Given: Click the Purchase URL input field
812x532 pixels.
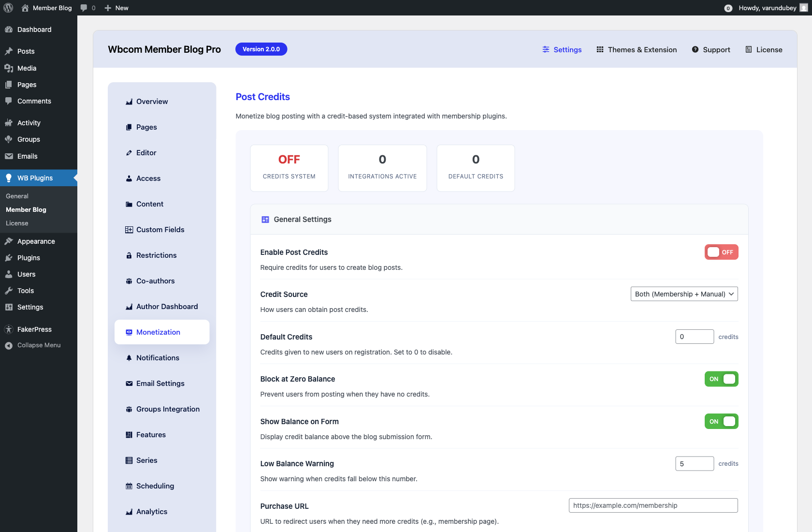Looking at the screenshot, I should 652,505.
